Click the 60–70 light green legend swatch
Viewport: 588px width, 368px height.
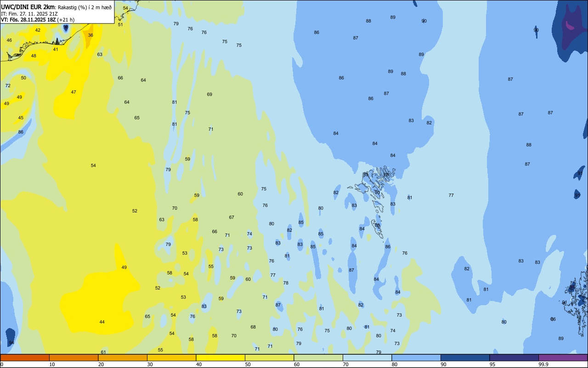pyautogui.click(x=318, y=357)
